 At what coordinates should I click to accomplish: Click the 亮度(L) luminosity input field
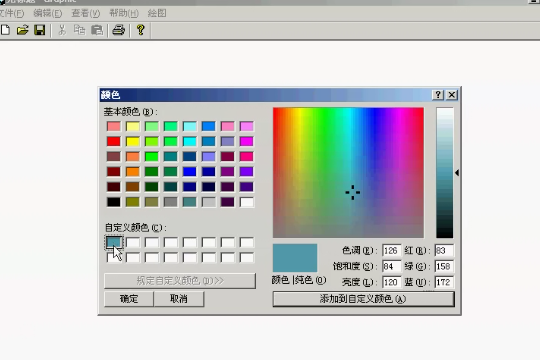(x=391, y=282)
